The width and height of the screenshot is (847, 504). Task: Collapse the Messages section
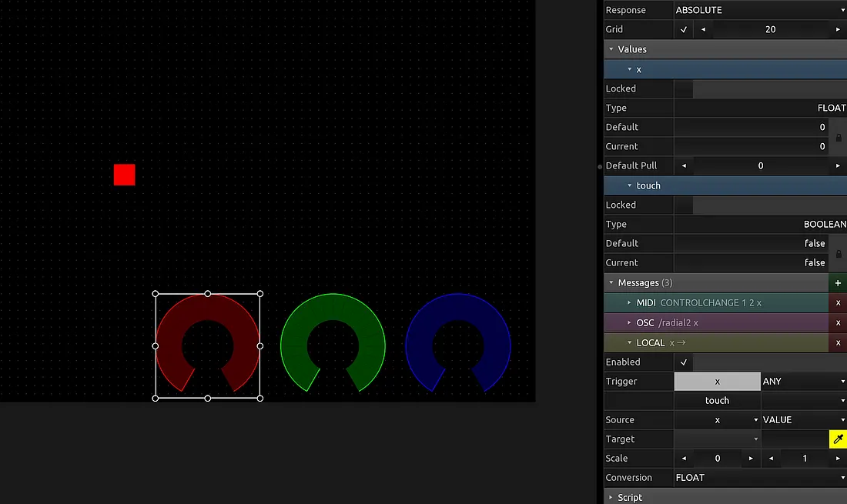[x=611, y=282]
